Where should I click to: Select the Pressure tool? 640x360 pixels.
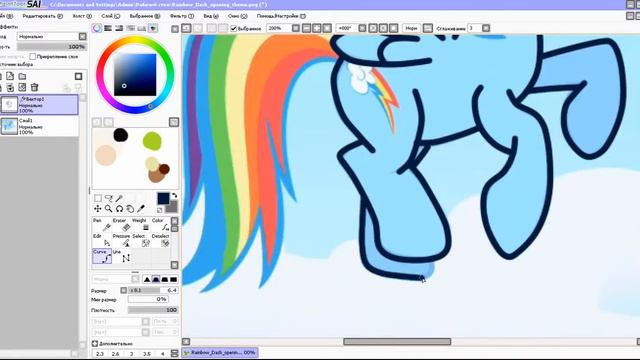[x=122, y=240]
